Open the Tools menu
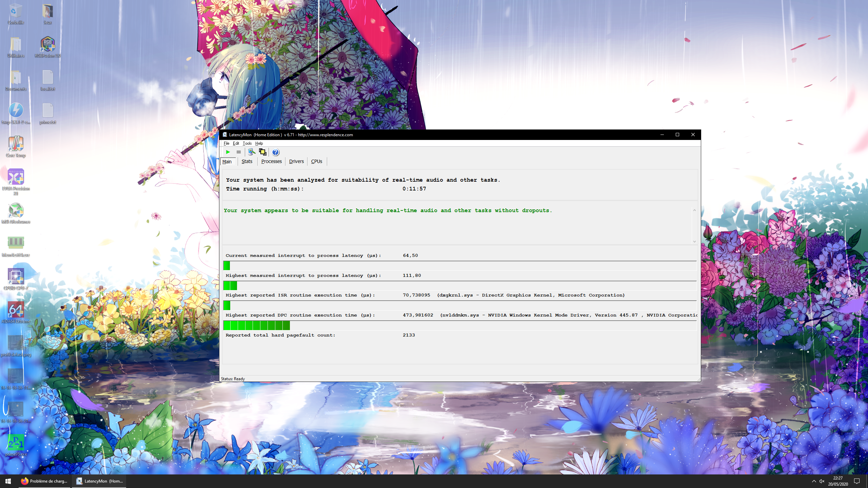The image size is (868, 488). (x=247, y=143)
